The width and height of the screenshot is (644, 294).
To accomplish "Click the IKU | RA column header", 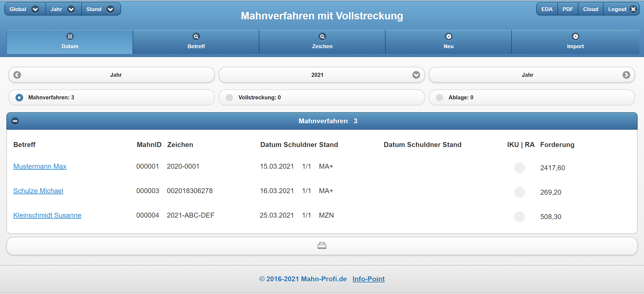I will tap(521, 145).
